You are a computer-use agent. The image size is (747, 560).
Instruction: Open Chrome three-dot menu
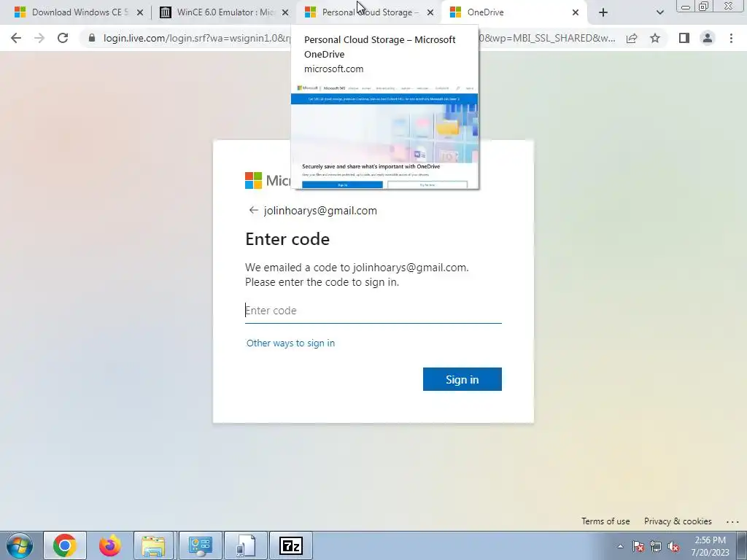click(x=731, y=38)
